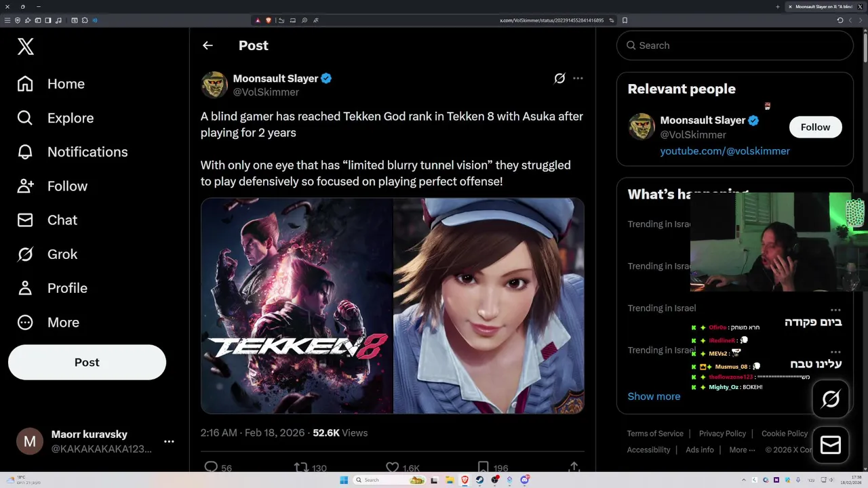The image size is (868, 488).
Task: Click the extensions puzzle icon
Action: click(x=85, y=20)
